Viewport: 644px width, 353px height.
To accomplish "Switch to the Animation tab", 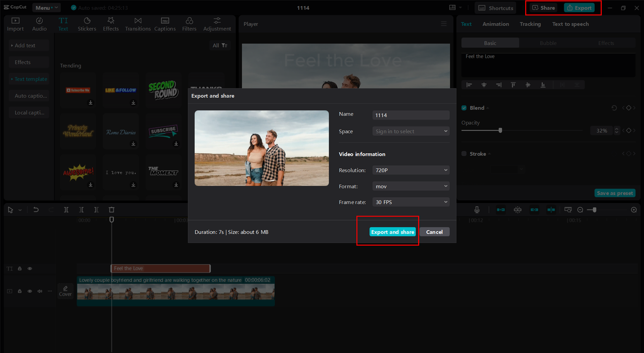I will (496, 24).
